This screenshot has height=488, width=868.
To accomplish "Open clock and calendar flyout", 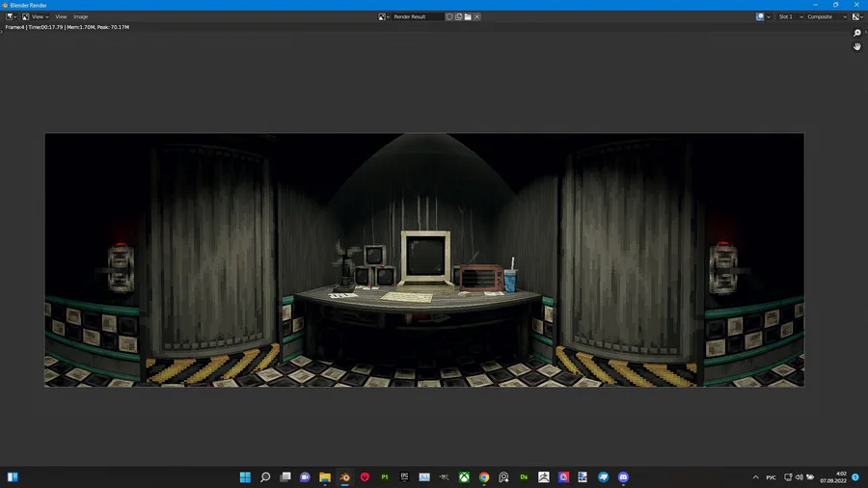I will tap(833, 477).
